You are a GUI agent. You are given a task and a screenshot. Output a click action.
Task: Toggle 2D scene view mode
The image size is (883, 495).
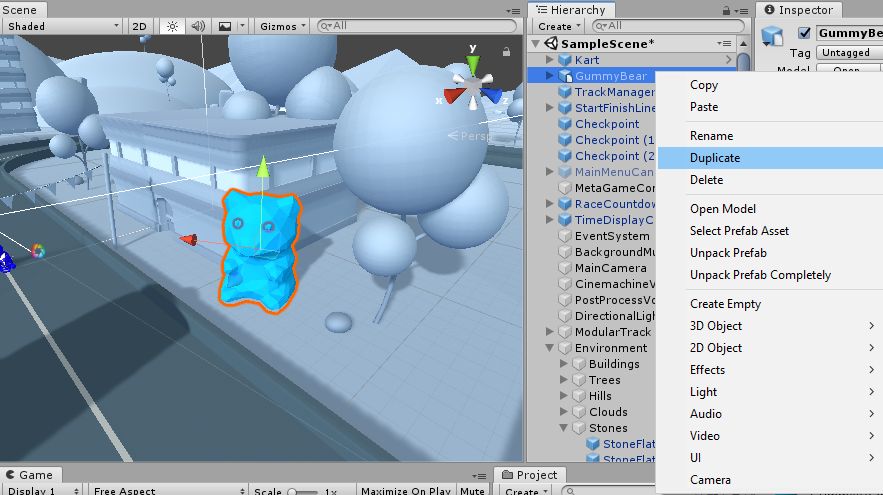click(x=140, y=26)
